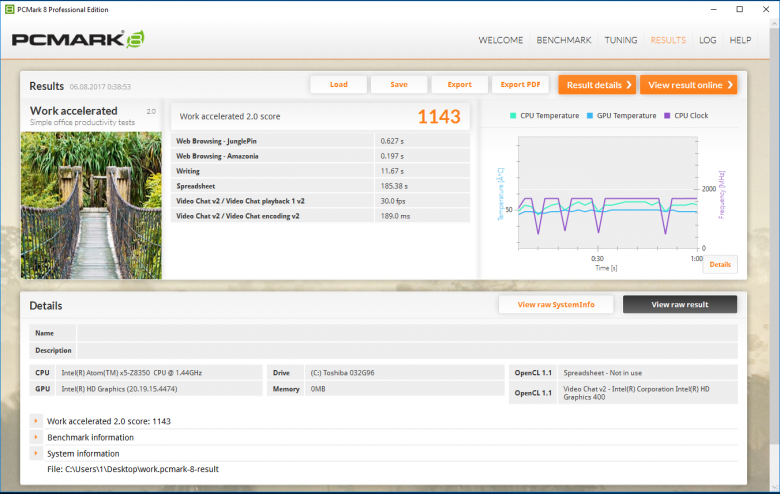Click Spreadsheet - Not in use text
This screenshot has height=494, width=780.
tap(602, 373)
